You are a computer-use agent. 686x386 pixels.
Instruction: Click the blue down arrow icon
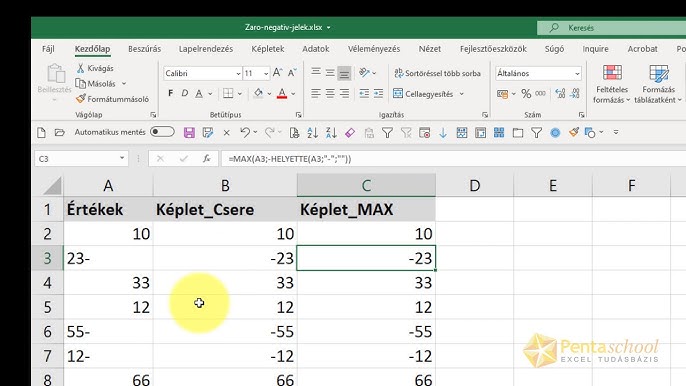(443, 133)
